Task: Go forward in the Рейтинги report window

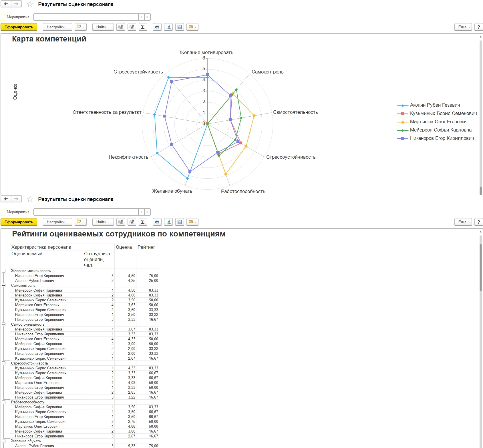Action: pyautogui.click(x=16, y=199)
